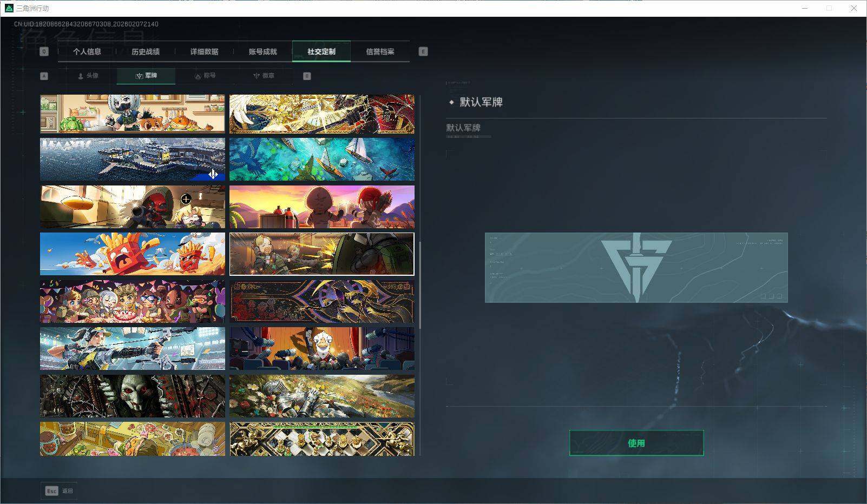This screenshot has height=504, width=867.
Task: Click the D key hint beside 徽章
Action: (307, 76)
